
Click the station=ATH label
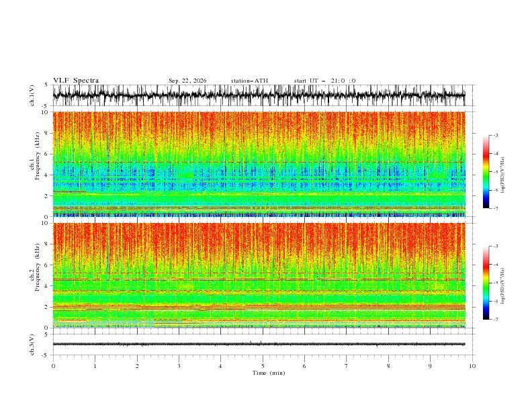[249, 81]
